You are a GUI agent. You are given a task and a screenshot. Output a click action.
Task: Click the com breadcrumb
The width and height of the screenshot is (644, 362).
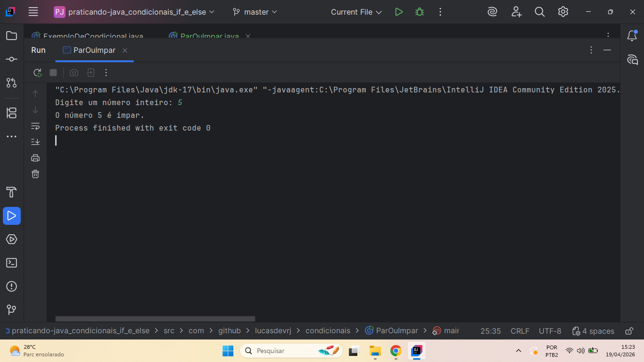coord(196,331)
